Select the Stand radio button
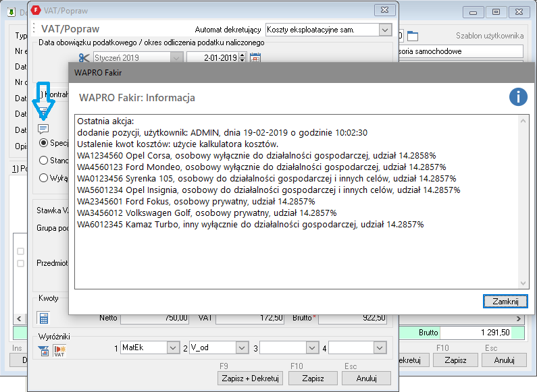Screen dimensions: 537x392 [43, 160]
